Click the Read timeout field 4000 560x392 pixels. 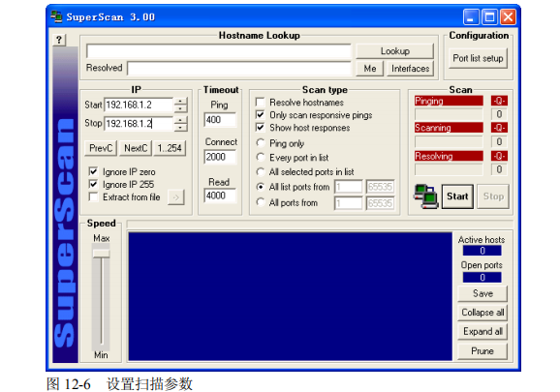pyautogui.click(x=220, y=196)
